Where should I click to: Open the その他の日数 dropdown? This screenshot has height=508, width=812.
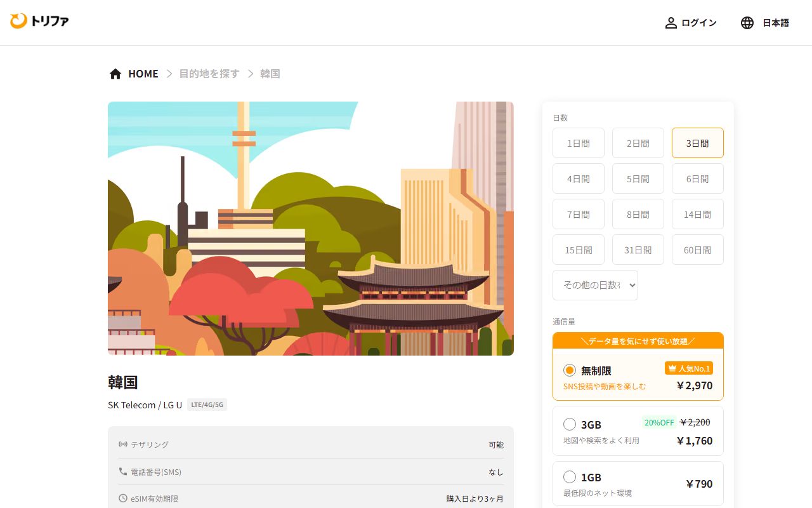595,285
